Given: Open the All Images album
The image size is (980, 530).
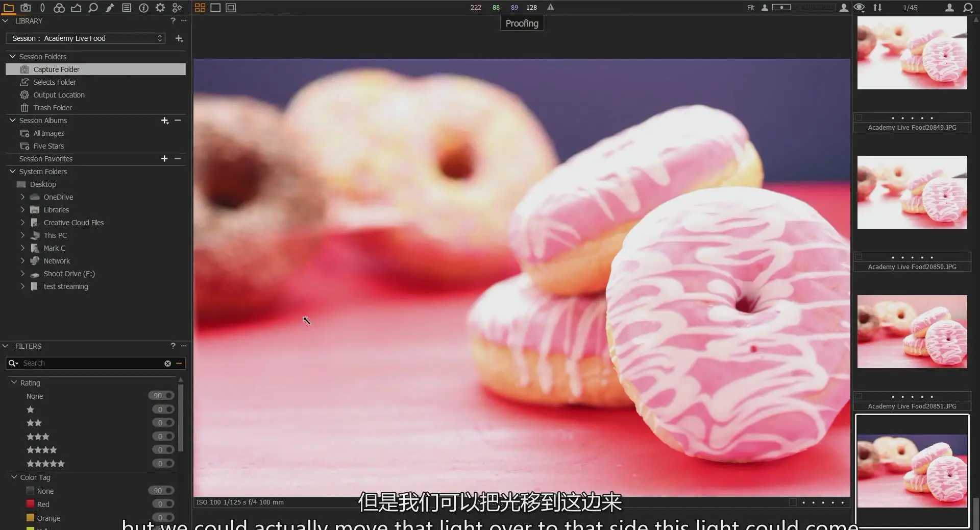Looking at the screenshot, I should [x=48, y=133].
